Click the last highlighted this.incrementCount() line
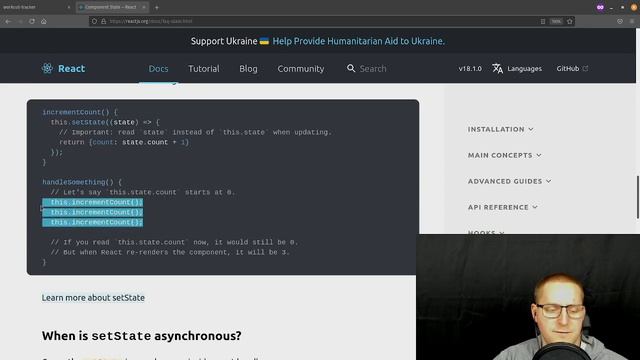 93,222
